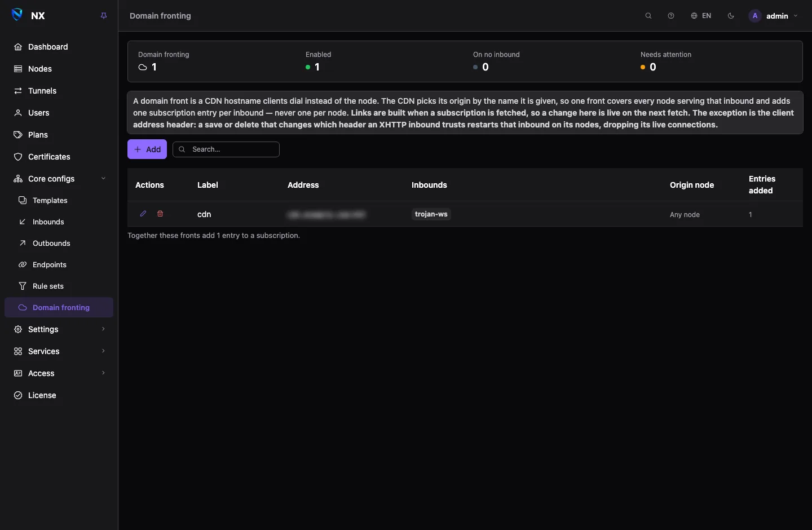Click the NX shield logo

(17, 15)
